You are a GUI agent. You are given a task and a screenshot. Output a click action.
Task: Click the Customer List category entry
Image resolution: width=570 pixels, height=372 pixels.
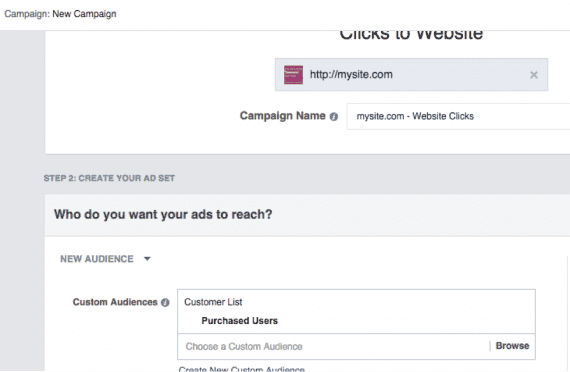(x=213, y=302)
